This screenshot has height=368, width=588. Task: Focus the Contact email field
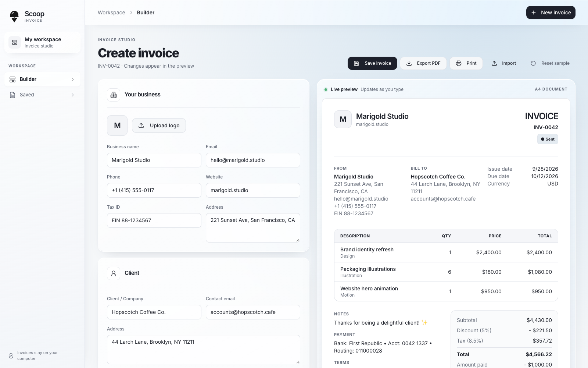click(253, 312)
